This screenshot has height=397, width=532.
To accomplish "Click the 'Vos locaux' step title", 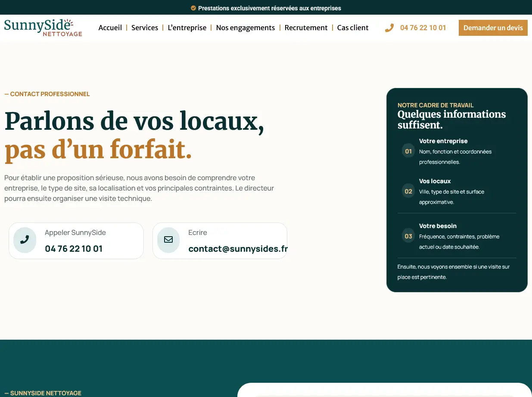I will click(x=435, y=181).
